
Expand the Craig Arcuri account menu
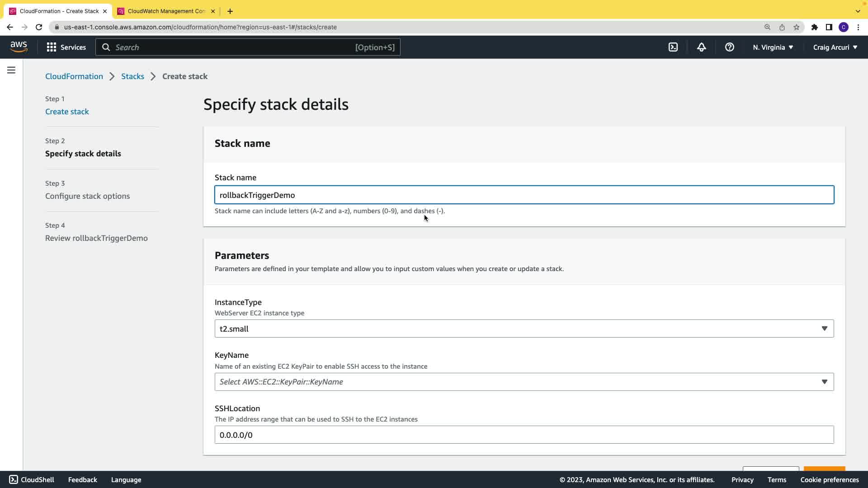click(835, 47)
